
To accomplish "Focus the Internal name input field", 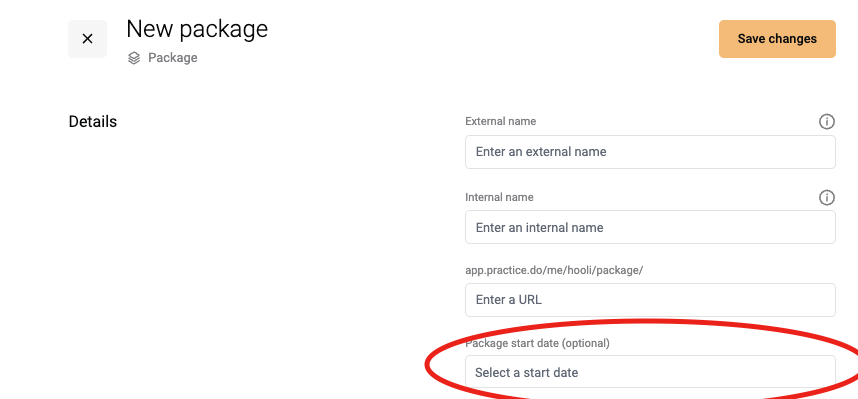I will 650,227.
